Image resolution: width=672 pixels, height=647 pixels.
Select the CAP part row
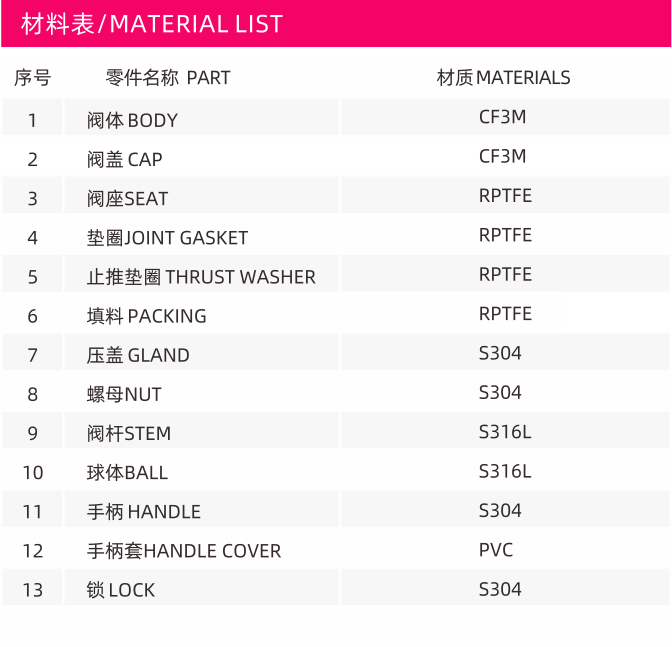coord(336,156)
